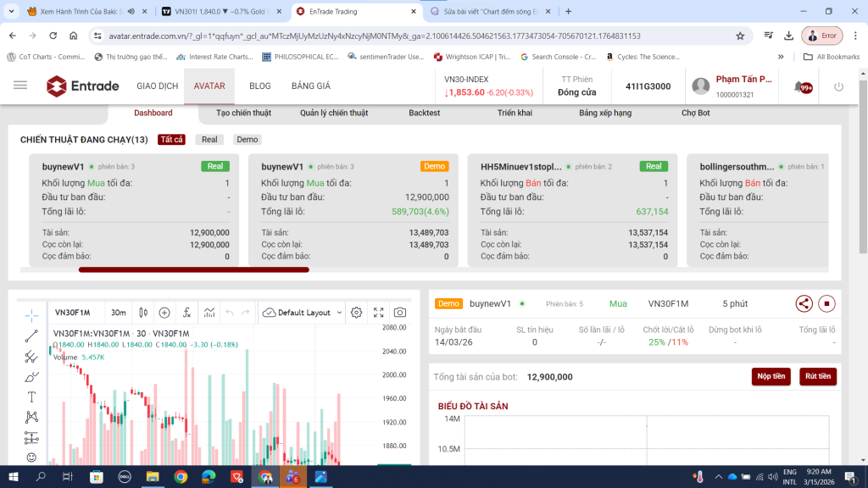
Task: Expand the Default Layout dropdown
Action: click(303, 313)
